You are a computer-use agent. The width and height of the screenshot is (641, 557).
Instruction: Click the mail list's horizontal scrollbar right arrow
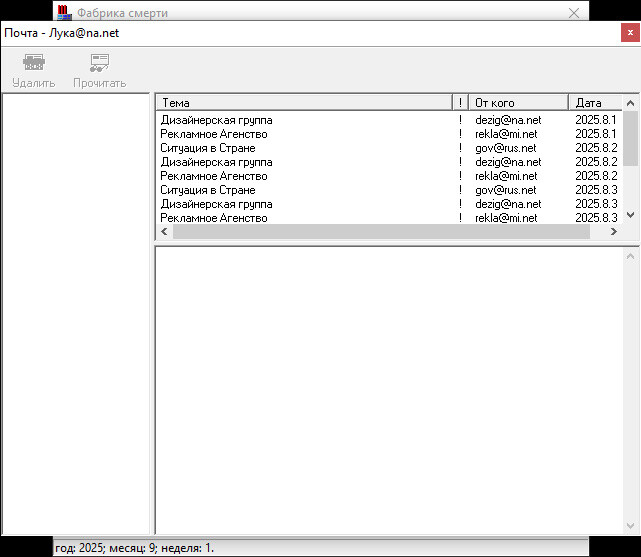tap(614, 232)
